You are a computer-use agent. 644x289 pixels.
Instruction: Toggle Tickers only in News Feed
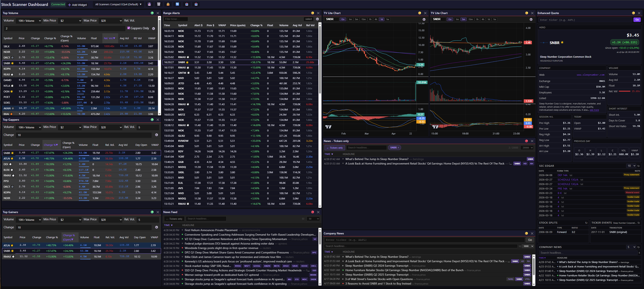pyautogui.click(x=174, y=219)
